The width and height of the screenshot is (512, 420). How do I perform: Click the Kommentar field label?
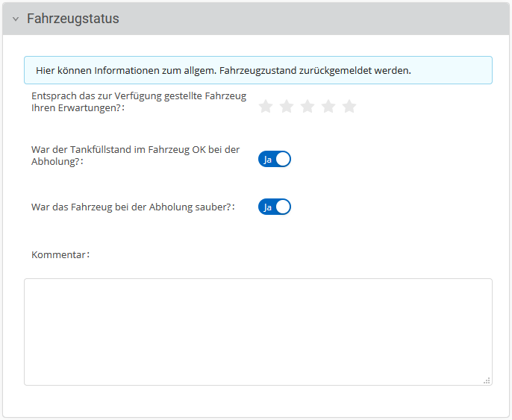pos(59,254)
